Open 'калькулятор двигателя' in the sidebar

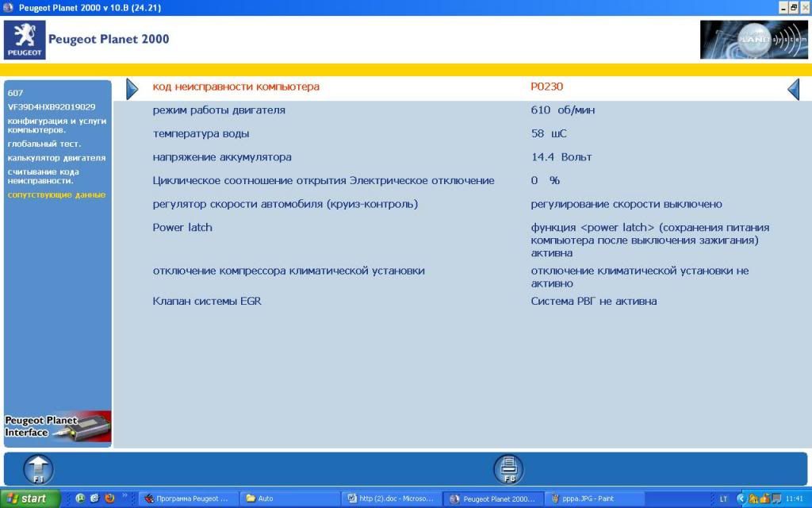(x=56, y=158)
